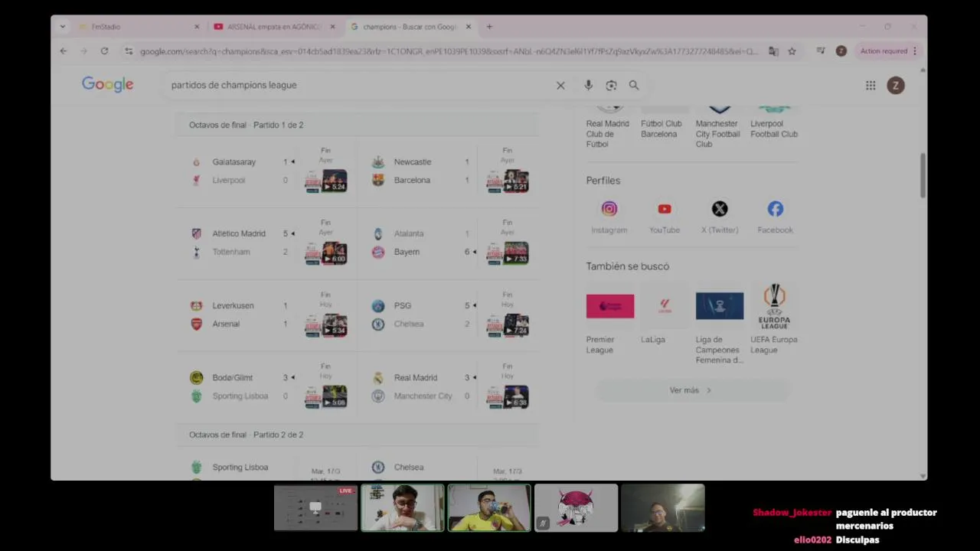Open LaLiga related search
The image size is (980, 551).
[665, 315]
